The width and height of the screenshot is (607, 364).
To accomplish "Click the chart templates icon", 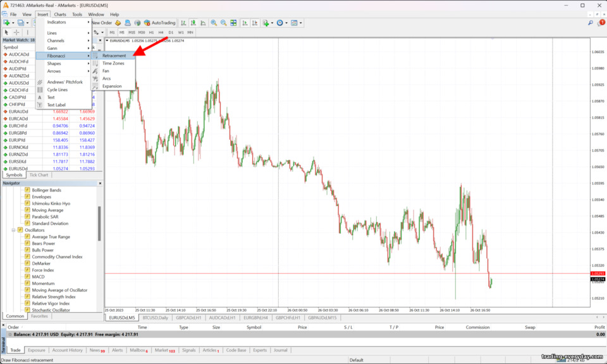I will [294, 23].
